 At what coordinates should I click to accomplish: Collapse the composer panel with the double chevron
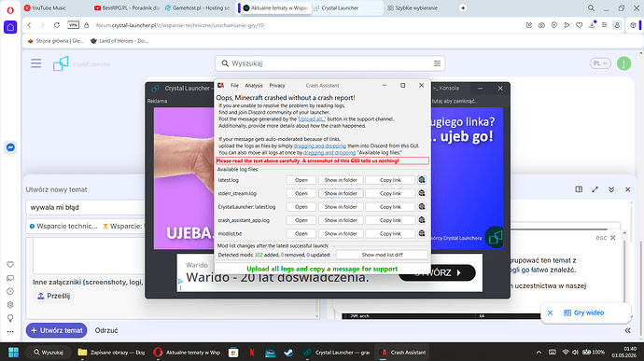click(611, 189)
